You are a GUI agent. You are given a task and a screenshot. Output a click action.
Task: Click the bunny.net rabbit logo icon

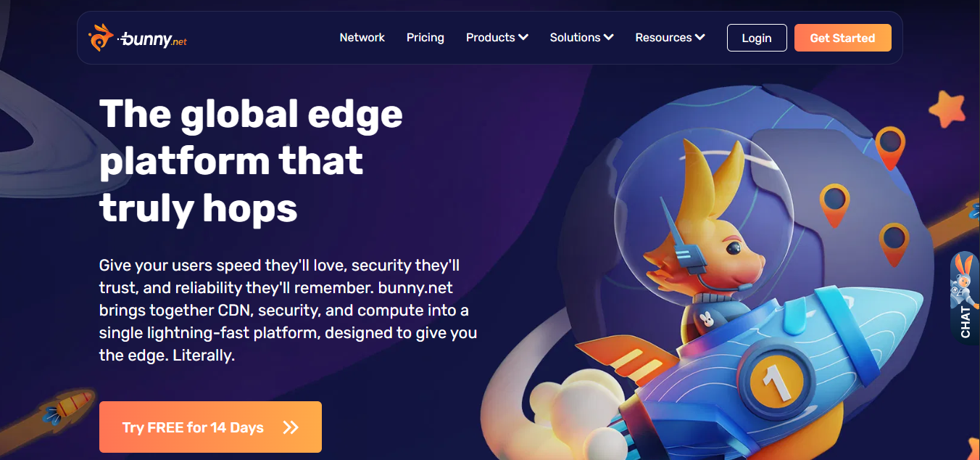click(101, 37)
